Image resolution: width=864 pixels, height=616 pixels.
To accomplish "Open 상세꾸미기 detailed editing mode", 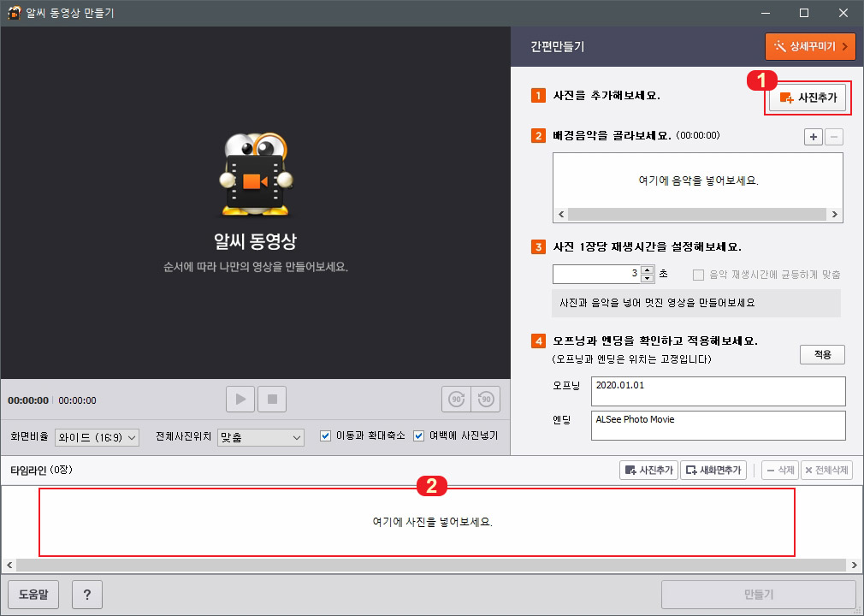I will (x=809, y=46).
